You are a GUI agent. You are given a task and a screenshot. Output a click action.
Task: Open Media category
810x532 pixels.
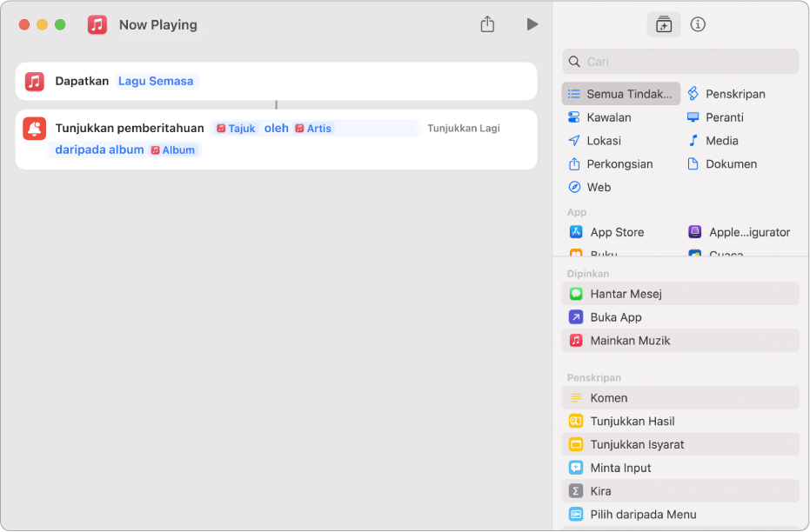click(x=713, y=140)
